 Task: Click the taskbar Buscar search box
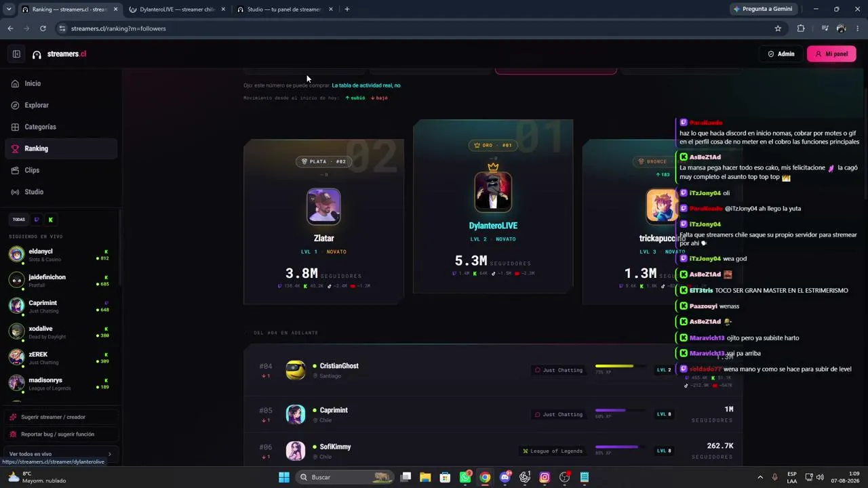click(345, 477)
